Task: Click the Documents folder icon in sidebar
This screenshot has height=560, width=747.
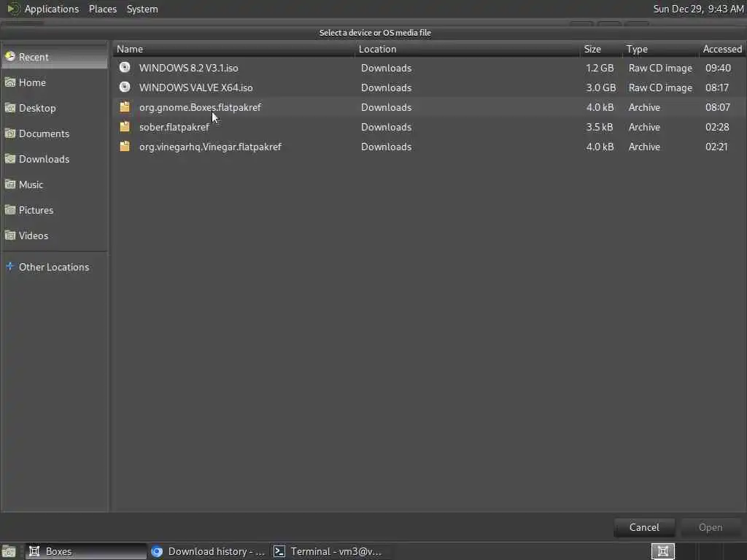Action: click(10, 133)
